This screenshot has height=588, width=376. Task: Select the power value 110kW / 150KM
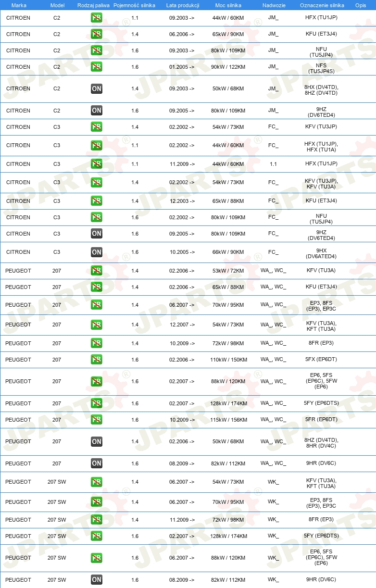pyautogui.click(x=228, y=360)
